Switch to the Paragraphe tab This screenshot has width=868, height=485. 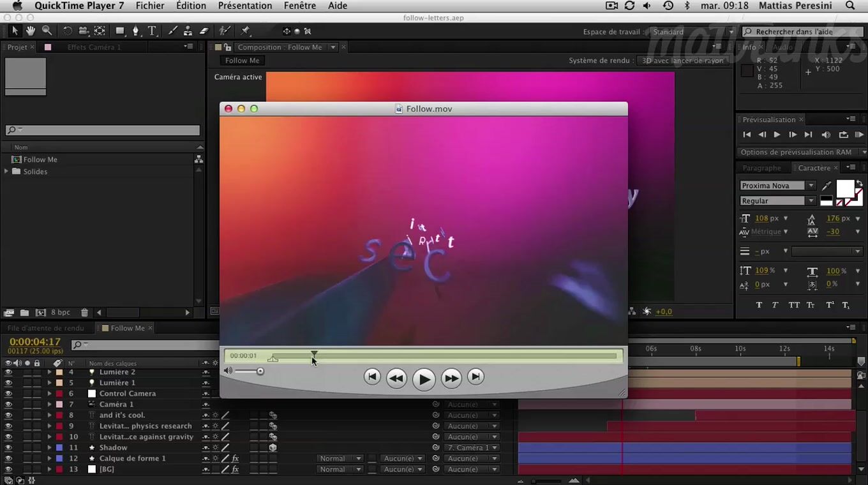point(761,168)
